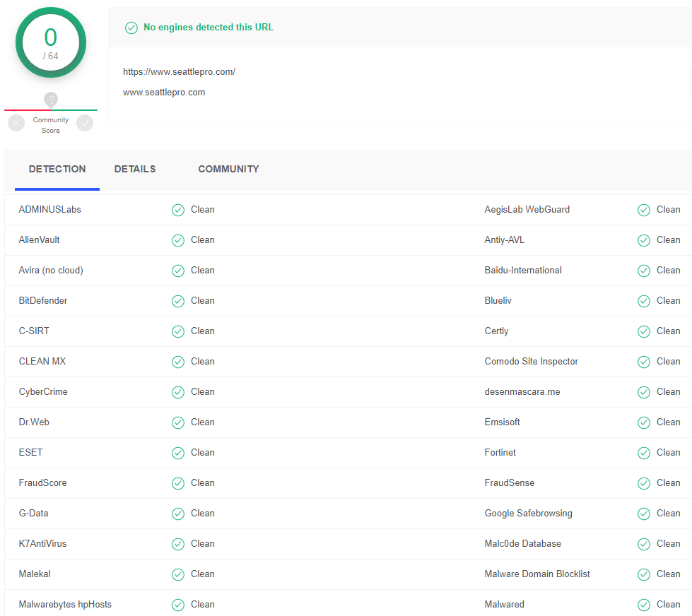Click the Fortinet clean check icon
The image size is (692, 616).
pyautogui.click(x=643, y=453)
